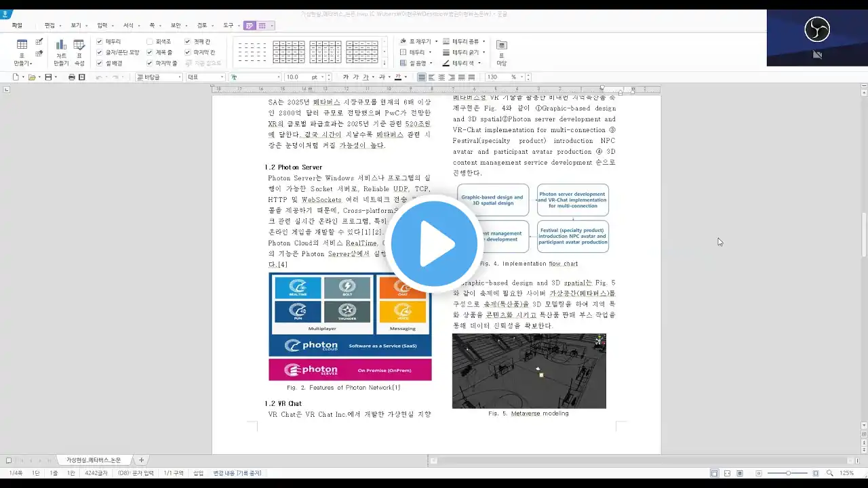Viewport: 868px width, 488px height.
Task: Toggle the 제목 줄 checkbox
Action: coord(150,52)
